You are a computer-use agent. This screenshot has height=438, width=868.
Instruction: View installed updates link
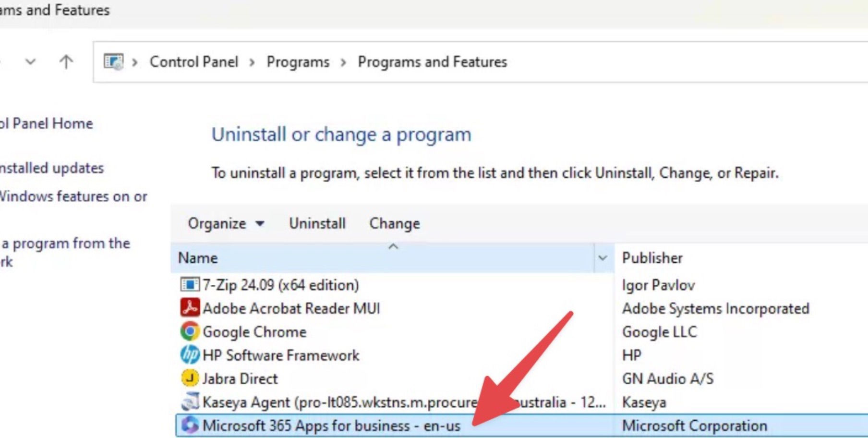52,168
